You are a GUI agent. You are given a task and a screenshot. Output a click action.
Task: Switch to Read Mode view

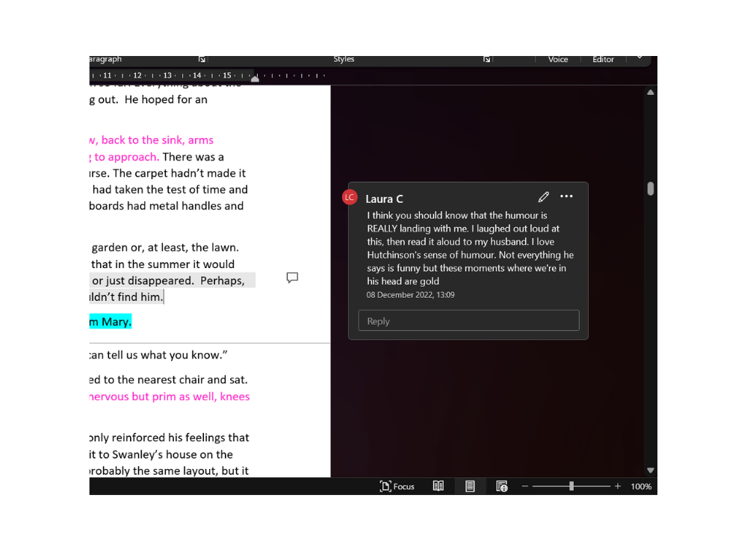pyautogui.click(x=438, y=486)
